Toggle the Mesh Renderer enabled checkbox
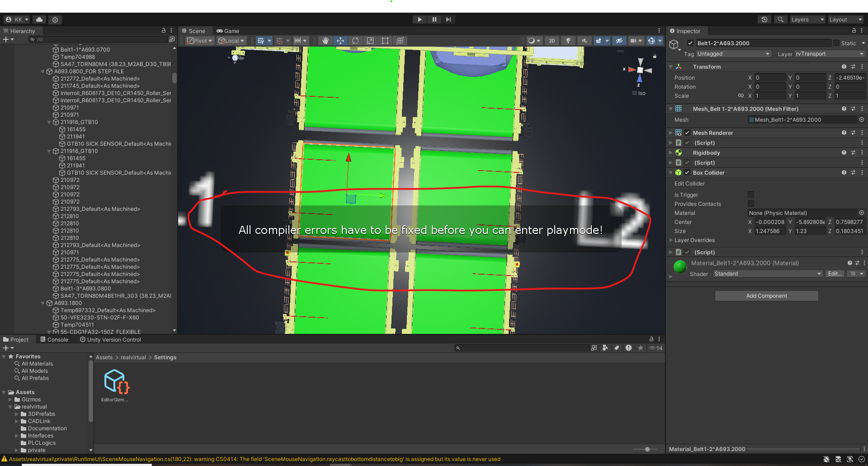This screenshot has height=466, width=868. click(x=687, y=133)
